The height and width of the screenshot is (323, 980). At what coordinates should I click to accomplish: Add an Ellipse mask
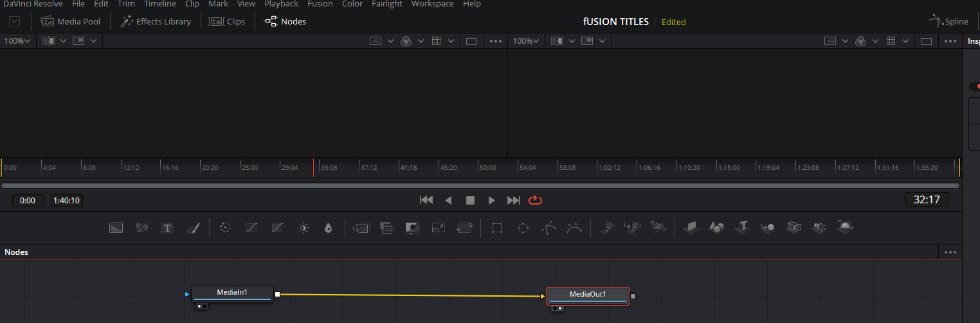coord(523,228)
